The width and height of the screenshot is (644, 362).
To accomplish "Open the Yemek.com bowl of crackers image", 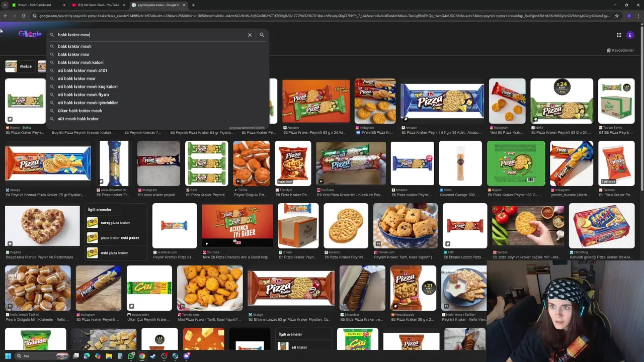I will coord(406,226).
